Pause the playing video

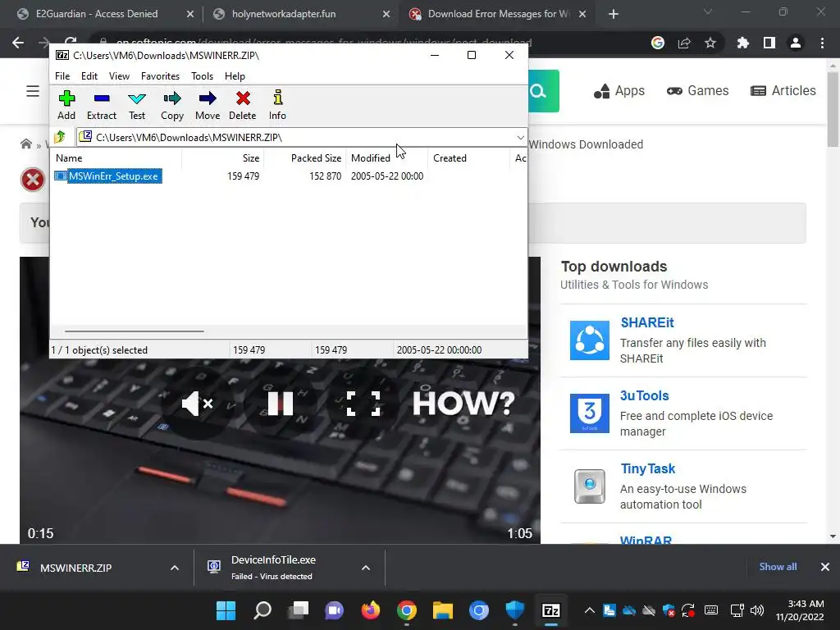click(x=281, y=404)
